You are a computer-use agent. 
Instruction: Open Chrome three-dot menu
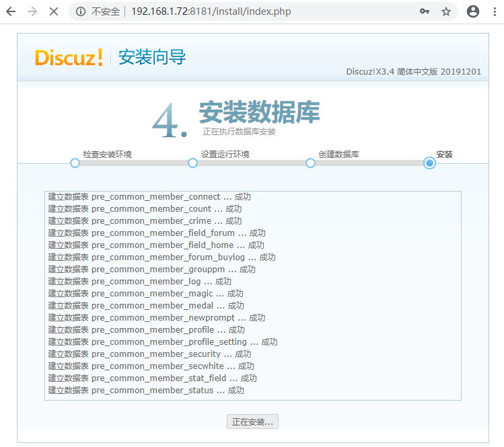[495, 11]
